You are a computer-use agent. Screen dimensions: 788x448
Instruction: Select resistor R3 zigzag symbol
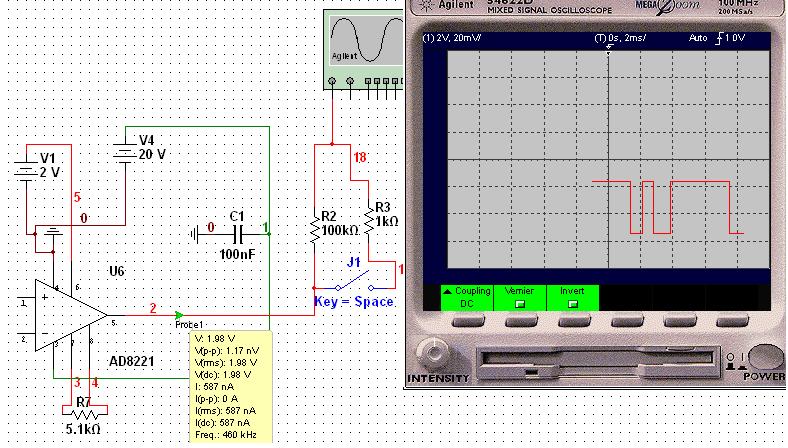369,218
